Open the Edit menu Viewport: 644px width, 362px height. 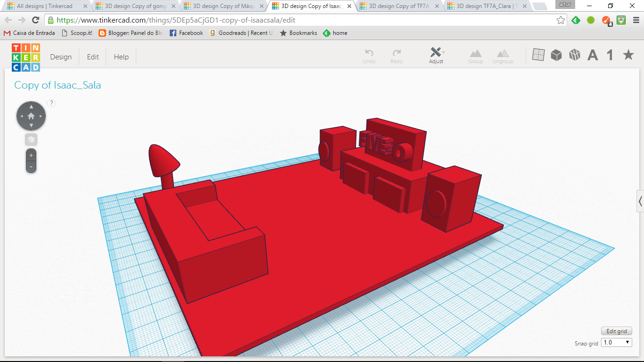(93, 57)
